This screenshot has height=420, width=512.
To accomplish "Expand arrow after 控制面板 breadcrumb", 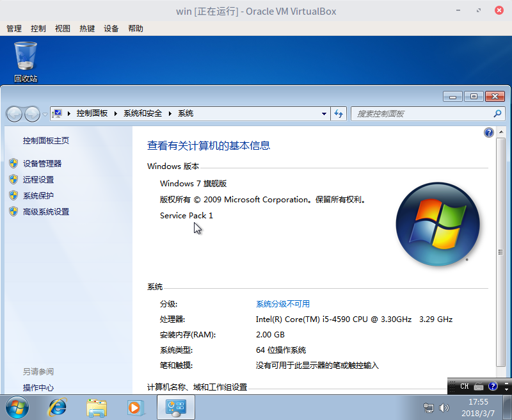I will pos(116,114).
